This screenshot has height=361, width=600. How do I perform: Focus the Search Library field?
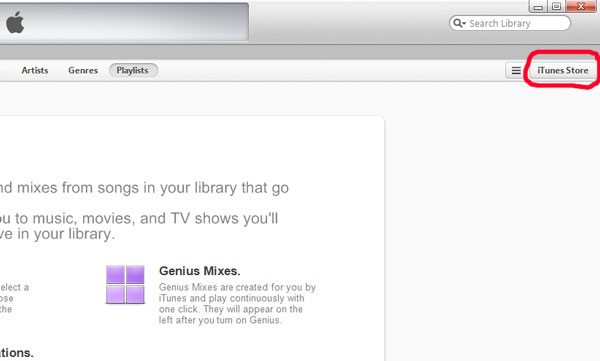coord(510,23)
